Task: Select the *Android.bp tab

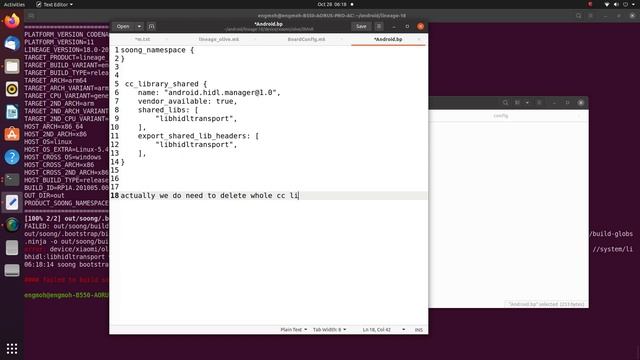Action: [388, 39]
